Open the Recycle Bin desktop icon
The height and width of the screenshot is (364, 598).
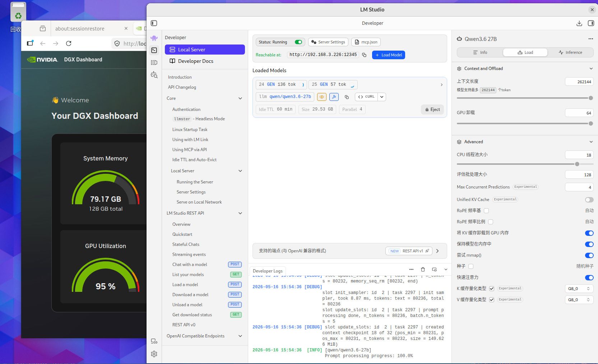pyautogui.click(x=18, y=13)
